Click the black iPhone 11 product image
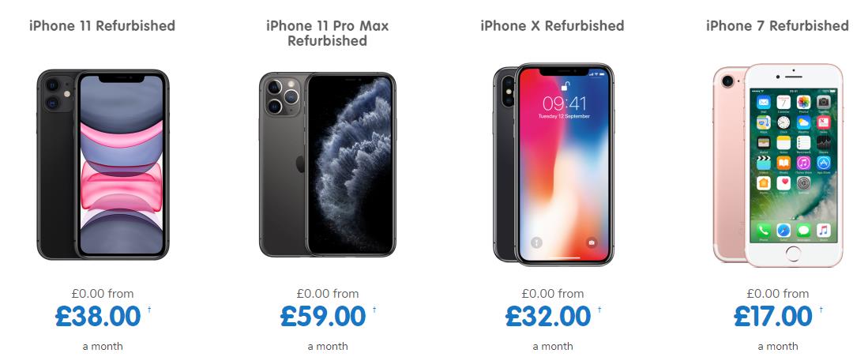 pyautogui.click(x=103, y=164)
